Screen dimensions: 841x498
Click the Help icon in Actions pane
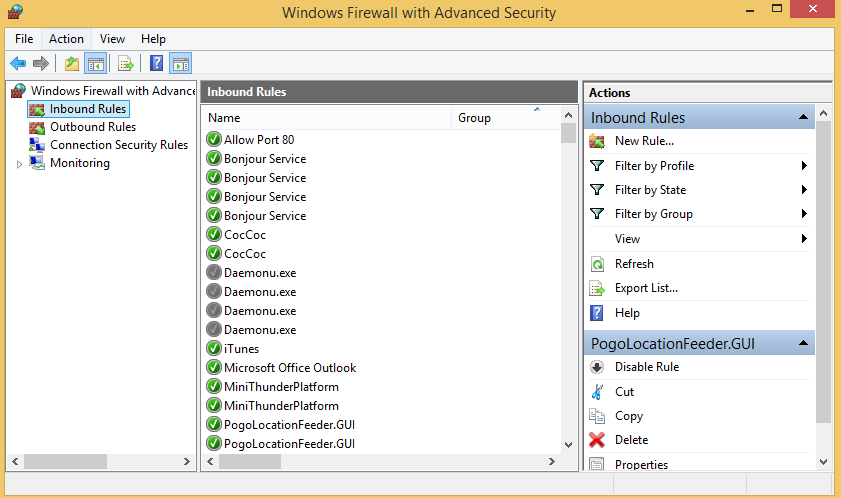coord(596,313)
